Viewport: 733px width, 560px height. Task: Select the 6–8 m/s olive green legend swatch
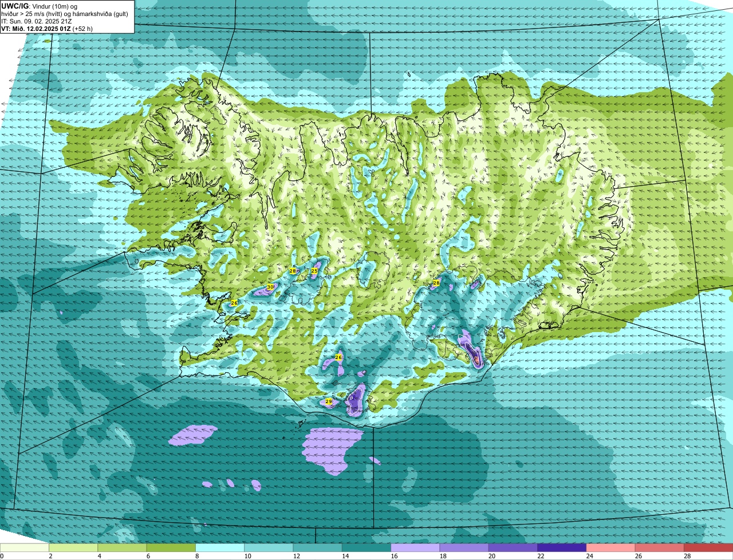pyautogui.click(x=171, y=547)
